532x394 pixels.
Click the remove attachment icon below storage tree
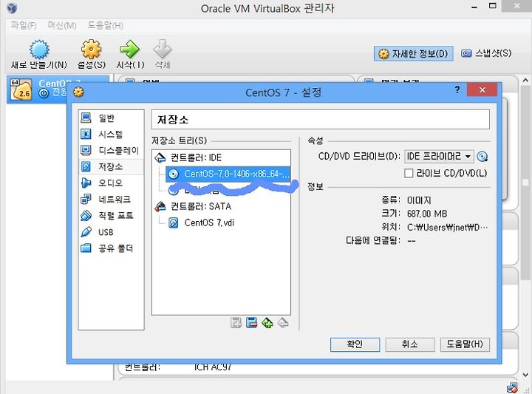coord(251,322)
